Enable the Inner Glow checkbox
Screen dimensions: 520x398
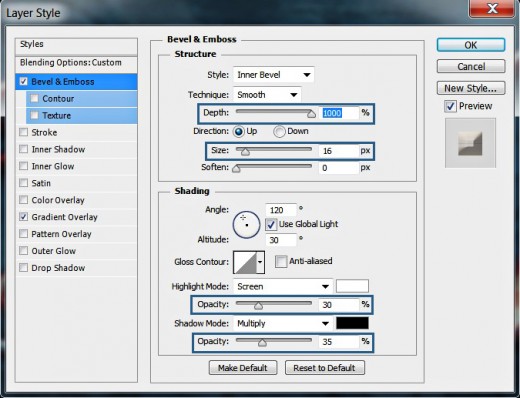point(23,166)
